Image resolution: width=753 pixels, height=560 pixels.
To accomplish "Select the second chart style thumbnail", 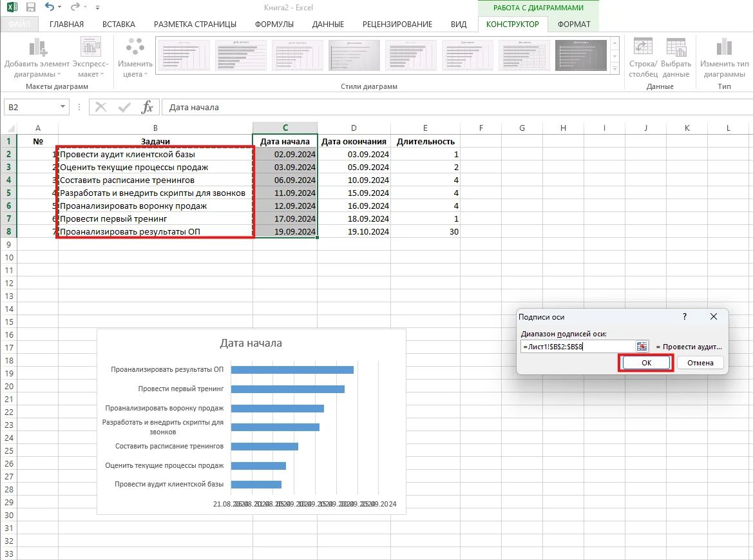I will [241, 55].
